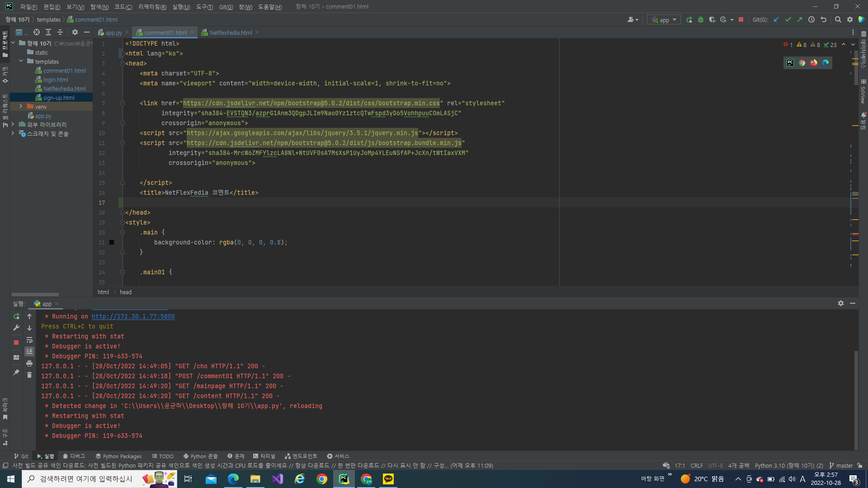Click the master Git branch widget
868x488 pixels.
(841, 465)
